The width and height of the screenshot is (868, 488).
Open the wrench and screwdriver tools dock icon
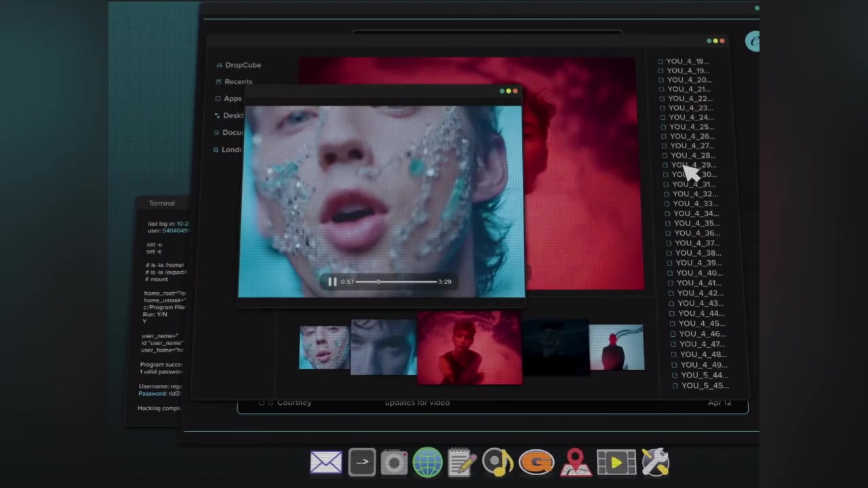point(655,463)
